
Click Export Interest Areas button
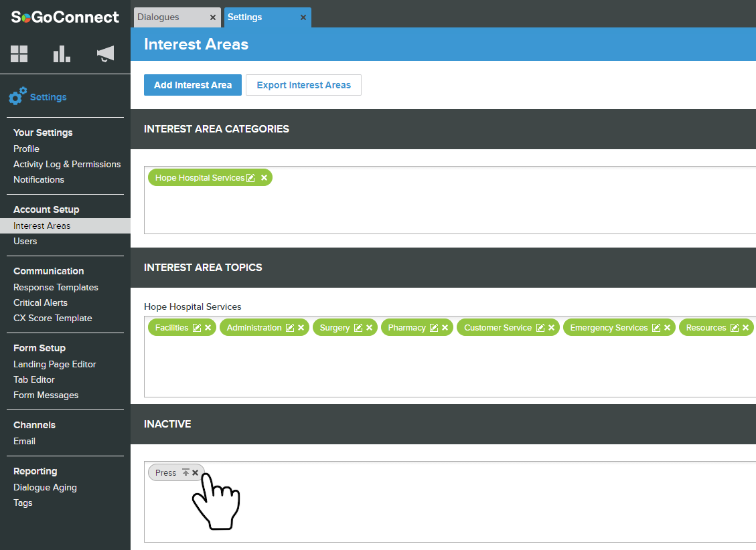click(x=303, y=85)
